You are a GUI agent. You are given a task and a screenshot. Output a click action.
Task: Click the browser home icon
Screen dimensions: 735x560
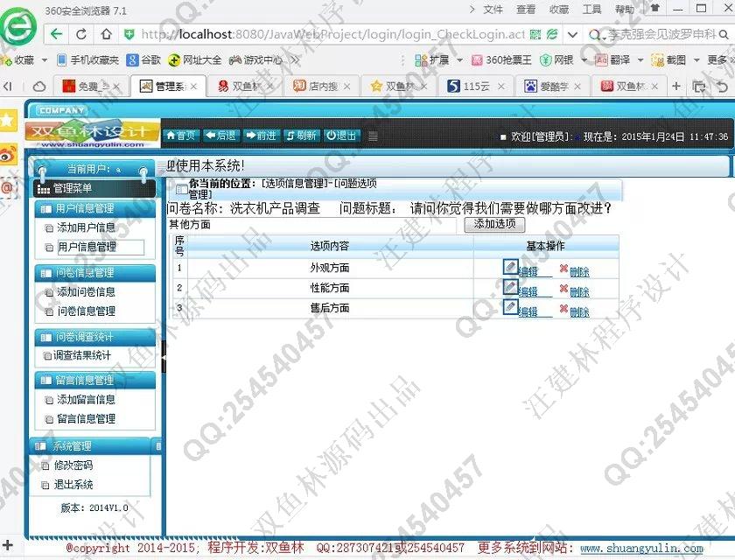[x=107, y=34]
